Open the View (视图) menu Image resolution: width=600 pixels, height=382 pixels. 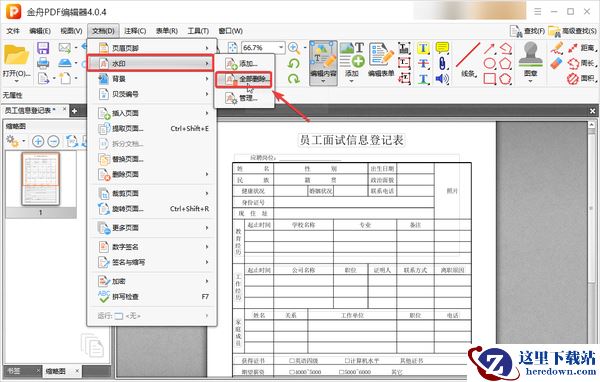71,31
